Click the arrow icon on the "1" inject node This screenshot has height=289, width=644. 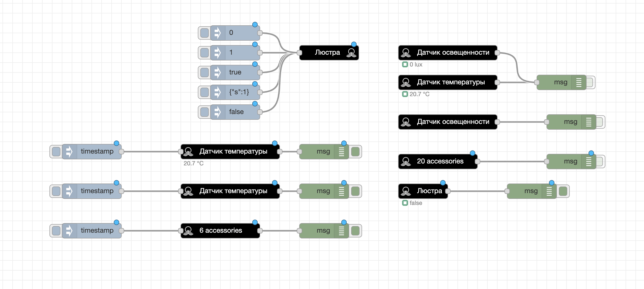(218, 53)
